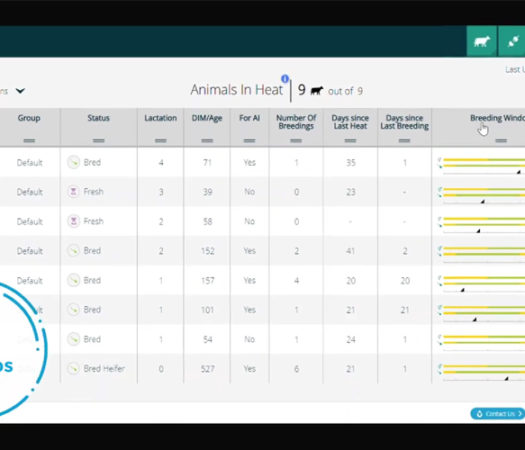Click Bred Heifer status icon in DIM 527 row
525x450 pixels.
coord(74,369)
